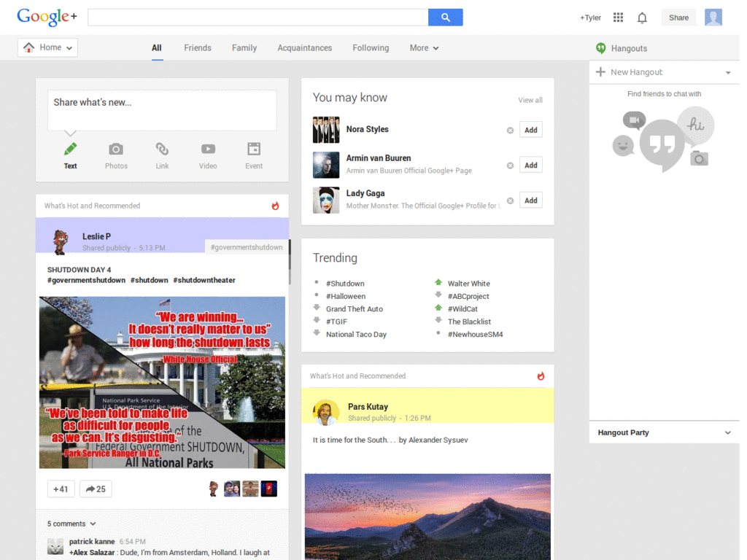Expand the 5 comments toggle

[71, 524]
